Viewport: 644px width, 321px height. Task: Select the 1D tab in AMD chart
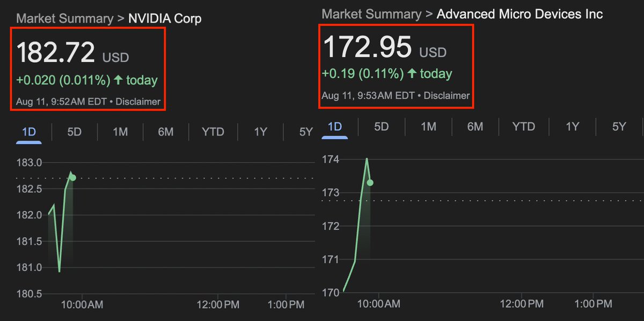(335, 126)
